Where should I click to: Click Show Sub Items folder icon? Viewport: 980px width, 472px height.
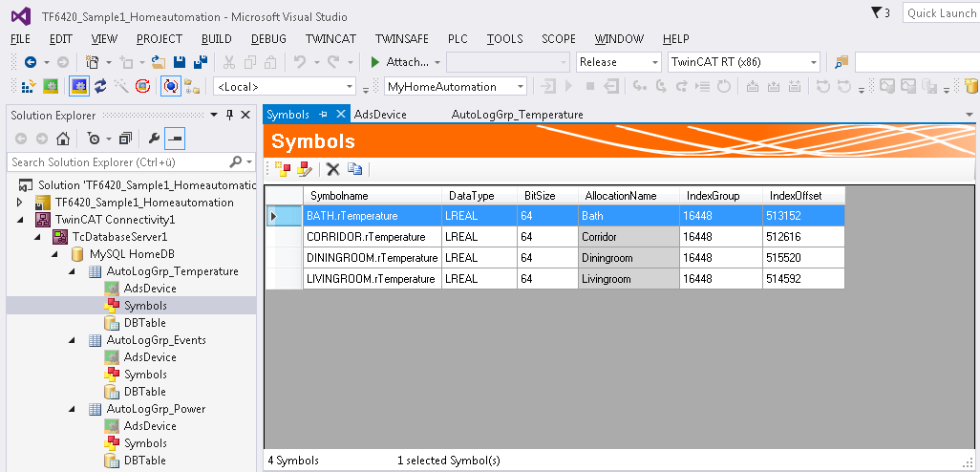(x=191, y=86)
